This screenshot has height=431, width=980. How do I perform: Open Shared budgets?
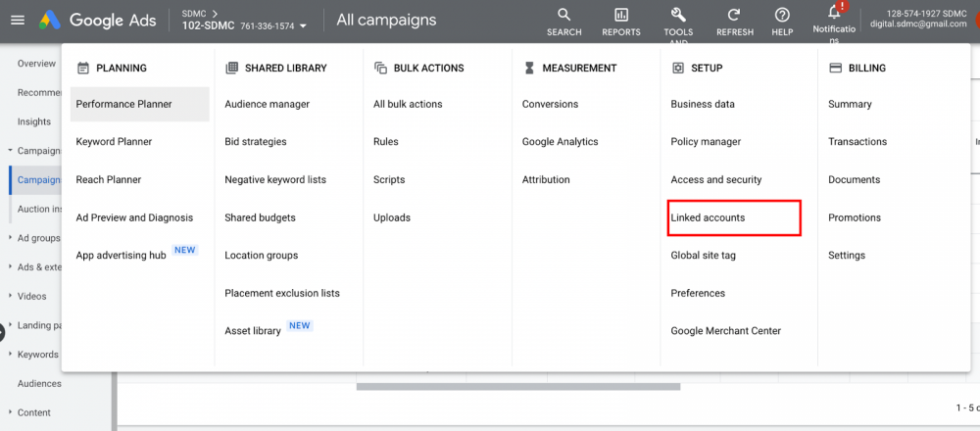260,218
